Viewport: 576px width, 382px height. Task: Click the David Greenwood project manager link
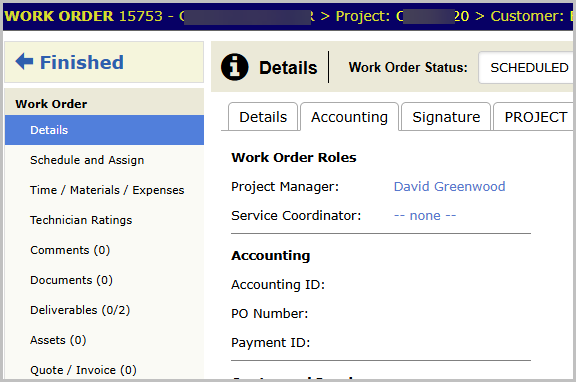pos(449,187)
